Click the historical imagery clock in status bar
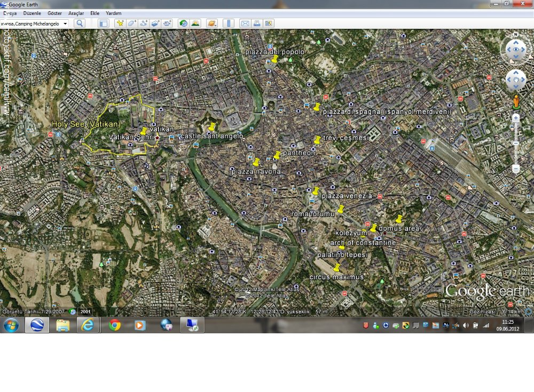 coord(72,311)
